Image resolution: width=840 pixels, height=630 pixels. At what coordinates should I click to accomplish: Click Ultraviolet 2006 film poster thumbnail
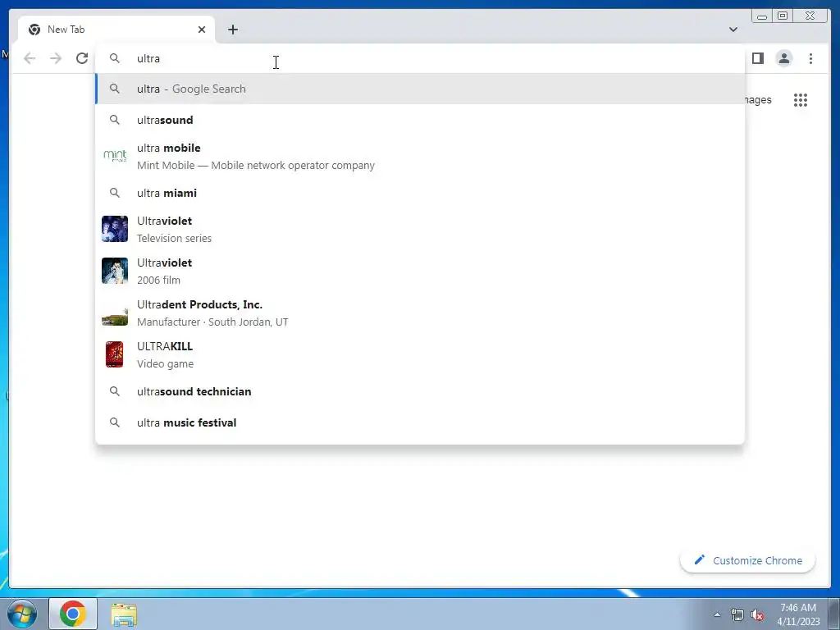pyautogui.click(x=115, y=271)
